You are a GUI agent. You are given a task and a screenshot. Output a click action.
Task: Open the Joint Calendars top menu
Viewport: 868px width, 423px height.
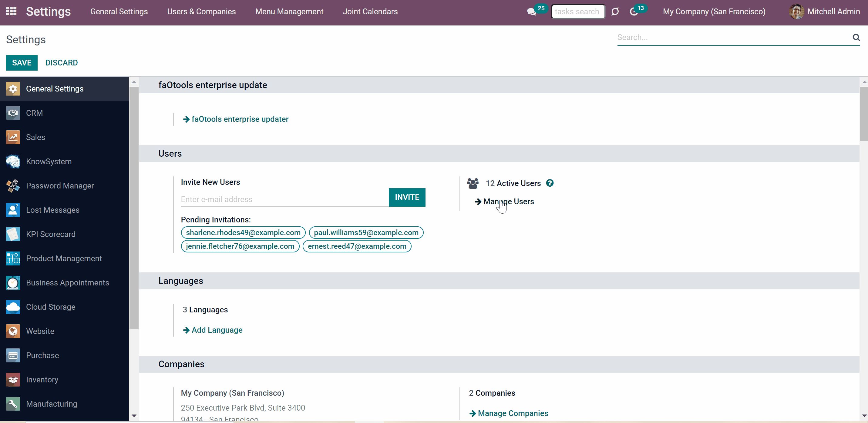pyautogui.click(x=370, y=12)
